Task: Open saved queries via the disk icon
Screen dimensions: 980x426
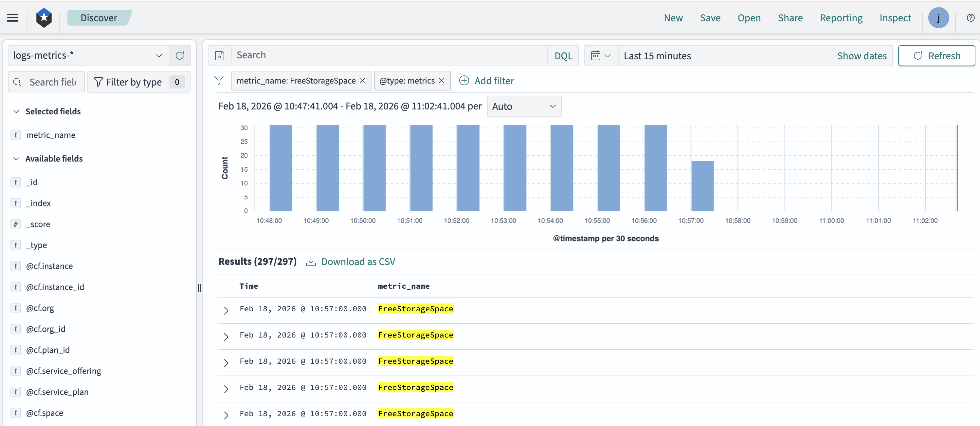Action: click(x=220, y=55)
